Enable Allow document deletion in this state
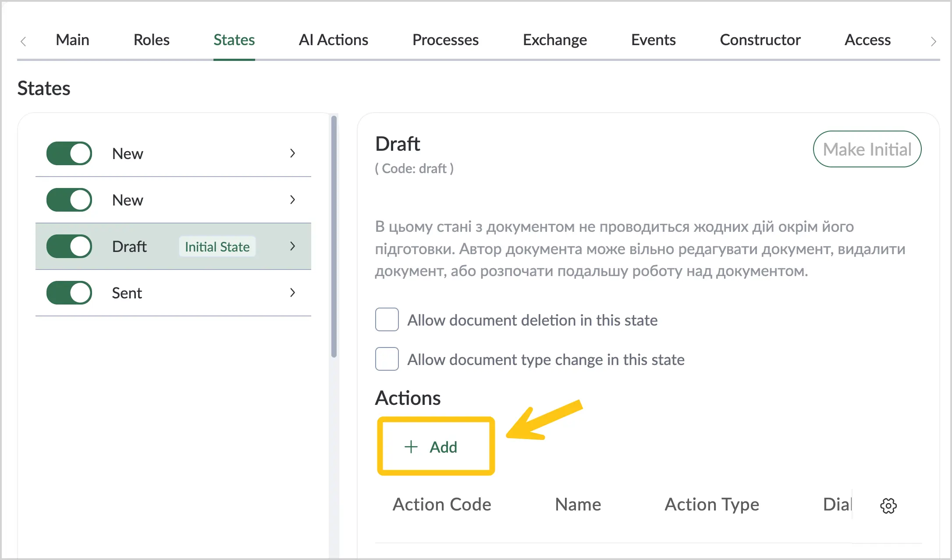The image size is (952, 560). [387, 319]
